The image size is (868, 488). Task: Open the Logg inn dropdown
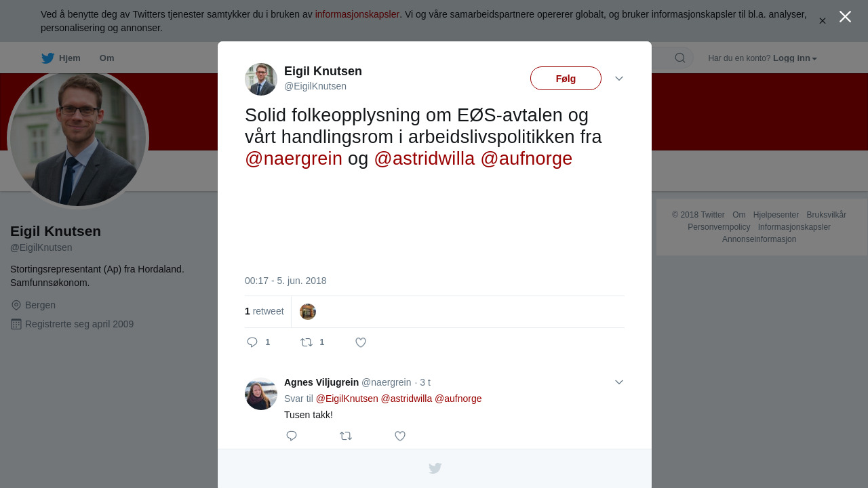tap(795, 58)
